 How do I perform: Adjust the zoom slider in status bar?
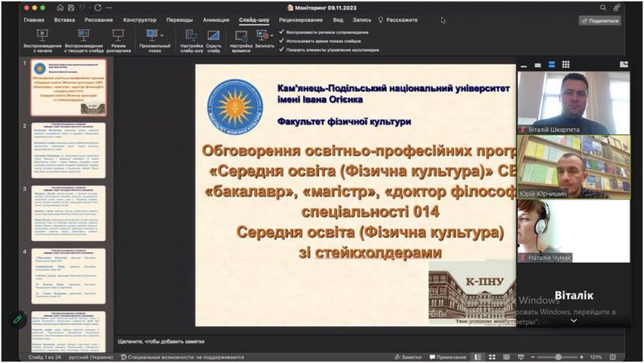pyautogui.click(x=558, y=357)
